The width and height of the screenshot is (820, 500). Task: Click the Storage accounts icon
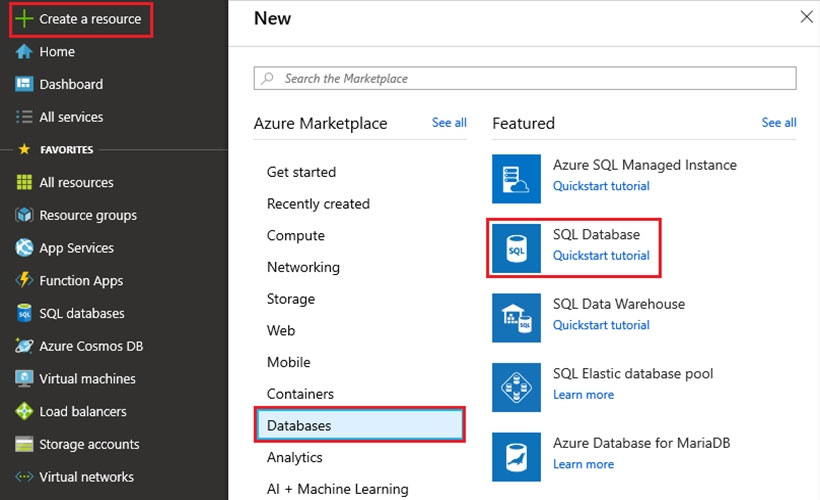click(24, 444)
